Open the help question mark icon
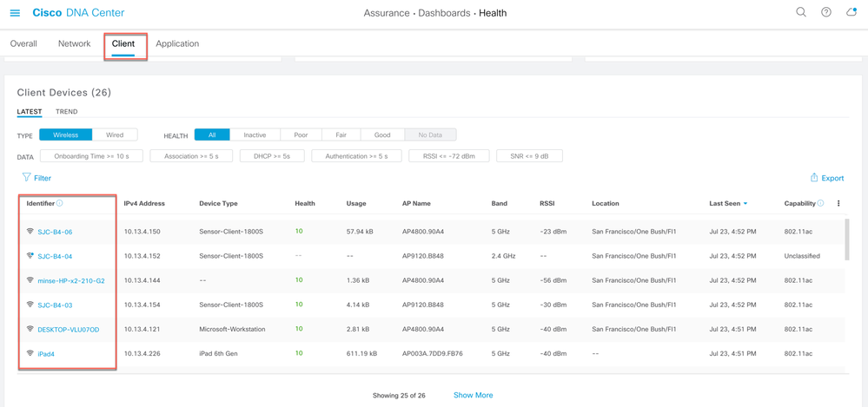Screen dimensions: 868x407 [x=826, y=12]
